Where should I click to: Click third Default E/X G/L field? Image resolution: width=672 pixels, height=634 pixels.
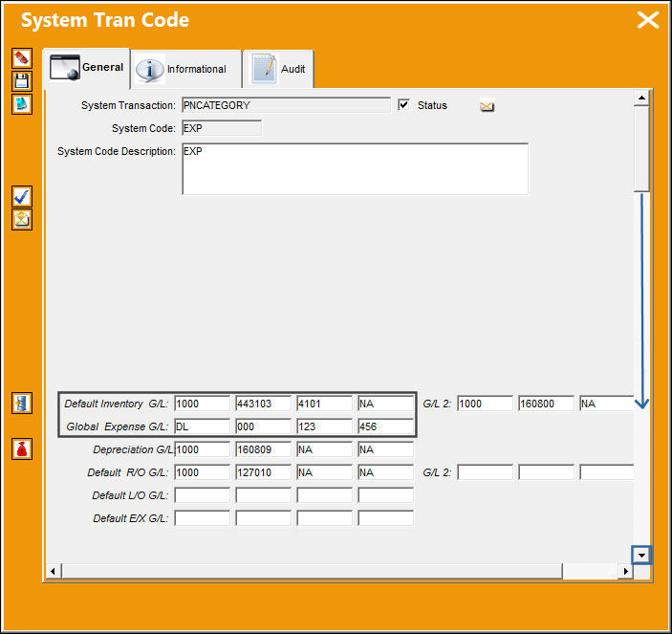click(x=325, y=518)
